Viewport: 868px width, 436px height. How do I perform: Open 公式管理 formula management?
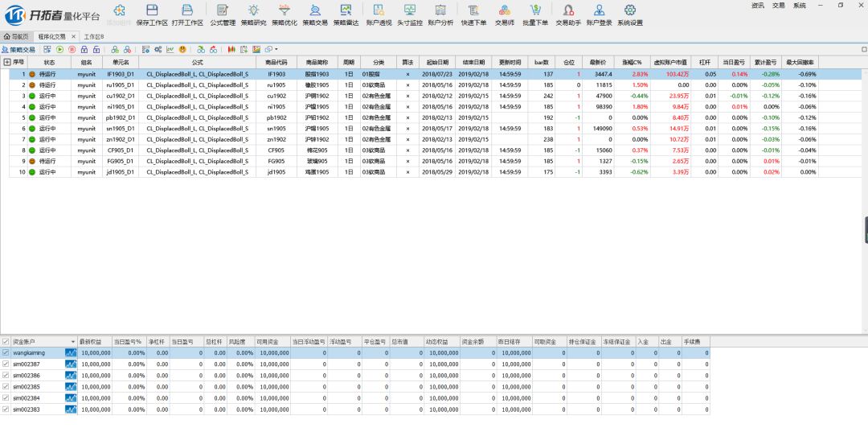tap(223, 10)
